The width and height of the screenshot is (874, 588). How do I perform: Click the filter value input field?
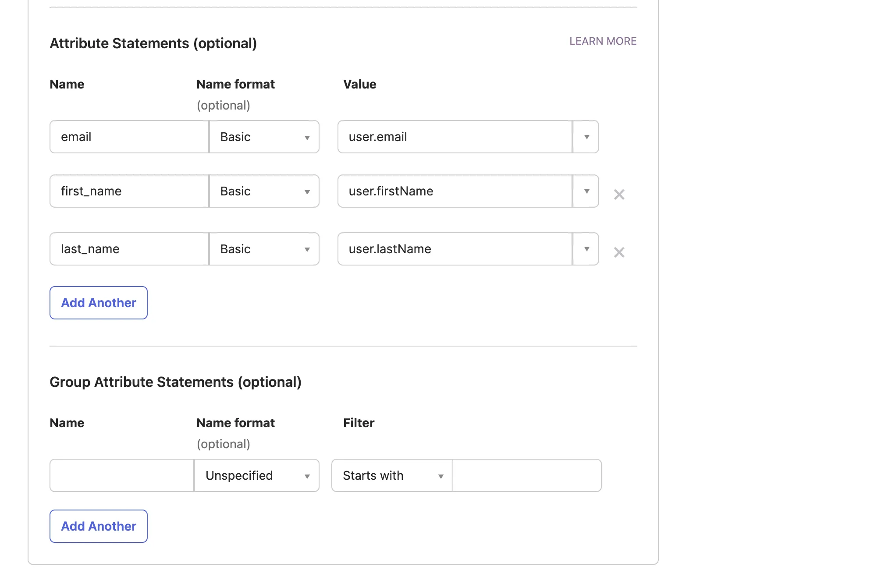point(526,475)
